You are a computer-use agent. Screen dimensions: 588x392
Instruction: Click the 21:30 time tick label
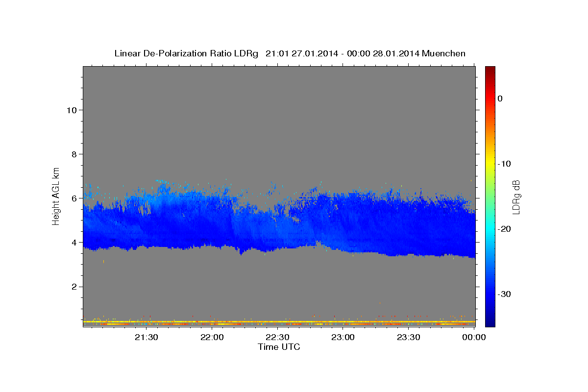[147, 337]
